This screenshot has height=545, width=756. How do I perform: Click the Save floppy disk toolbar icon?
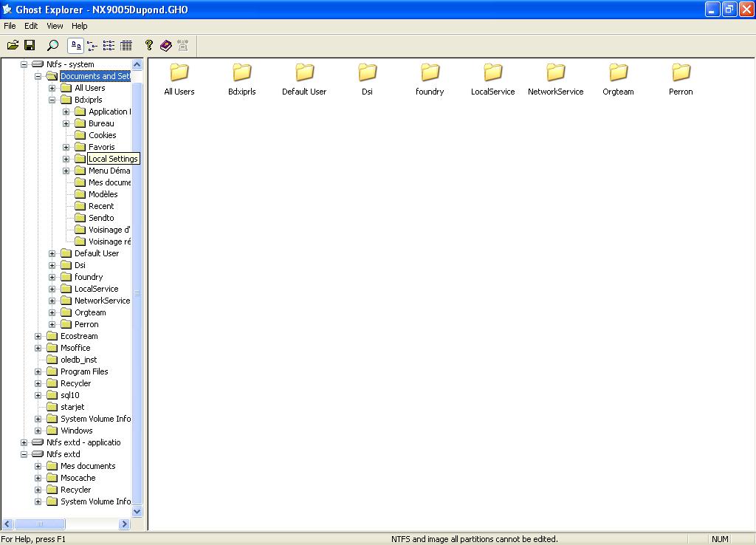[x=30, y=45]
